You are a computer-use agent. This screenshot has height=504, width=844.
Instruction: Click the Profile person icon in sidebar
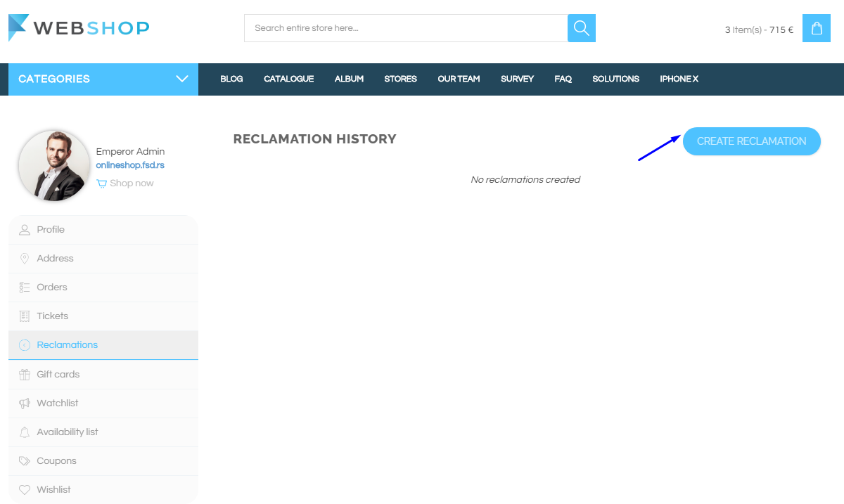(x=25, y=230)
